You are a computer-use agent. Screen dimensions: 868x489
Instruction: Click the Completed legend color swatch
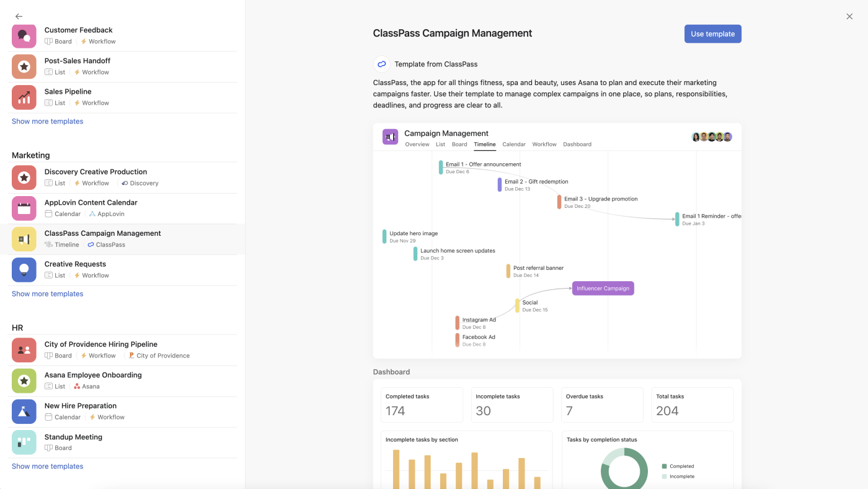664,466
